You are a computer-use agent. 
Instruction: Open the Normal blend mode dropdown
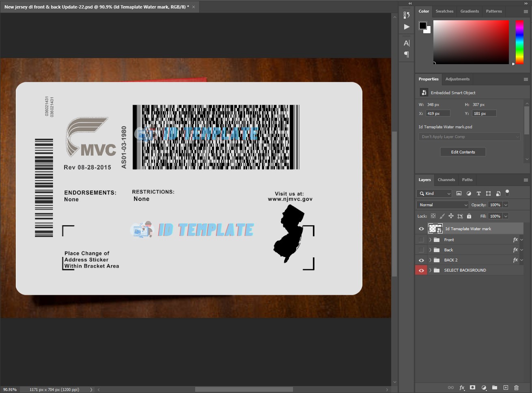tap(443, 205)
